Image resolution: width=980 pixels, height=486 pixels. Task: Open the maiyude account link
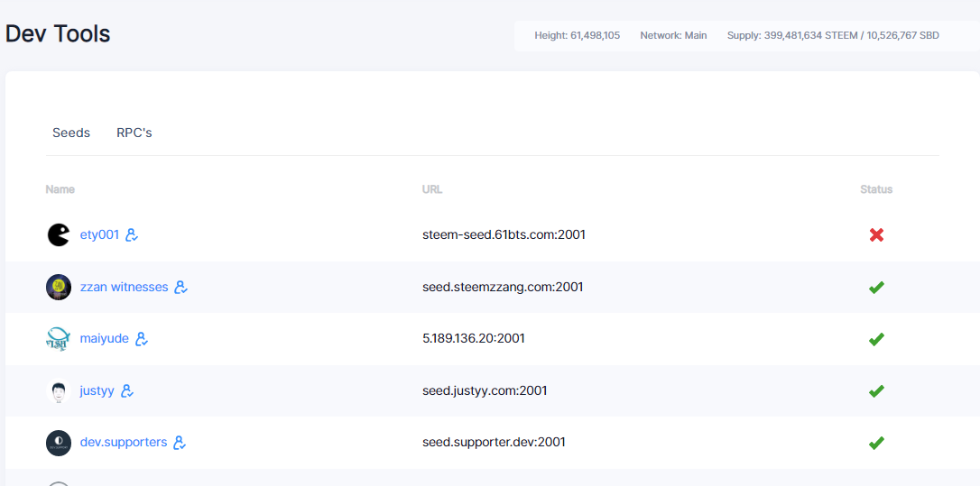(x=105, y=339)
